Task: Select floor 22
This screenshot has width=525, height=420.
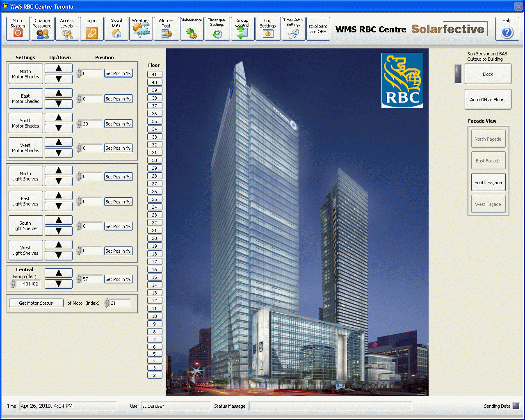Action: pyautogui.click(x=155, y=223)
